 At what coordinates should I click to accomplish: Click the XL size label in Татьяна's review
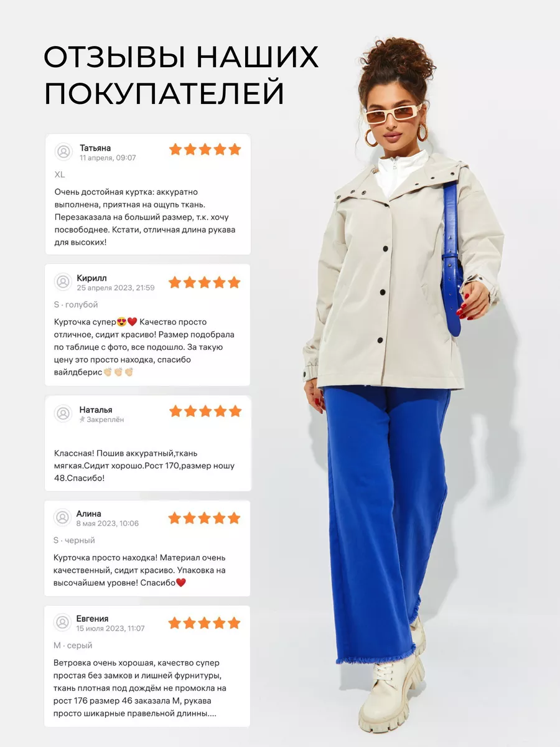[60, 174]
